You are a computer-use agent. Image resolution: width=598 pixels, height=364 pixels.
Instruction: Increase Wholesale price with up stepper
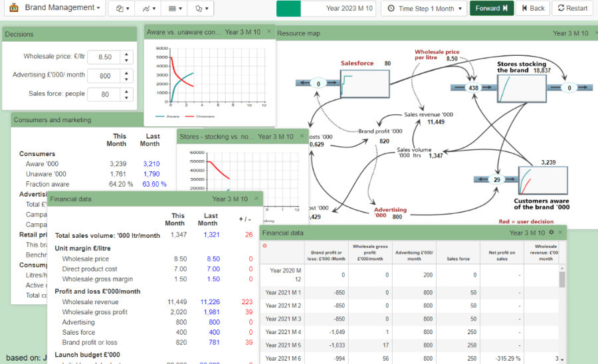(x=126, y=54)
